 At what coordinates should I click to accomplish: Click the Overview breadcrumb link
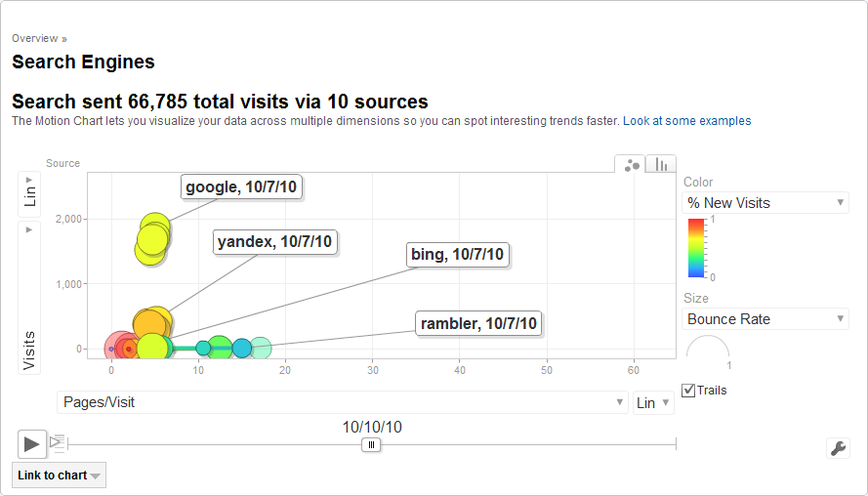pyautogui.click(x=34, y=39)
